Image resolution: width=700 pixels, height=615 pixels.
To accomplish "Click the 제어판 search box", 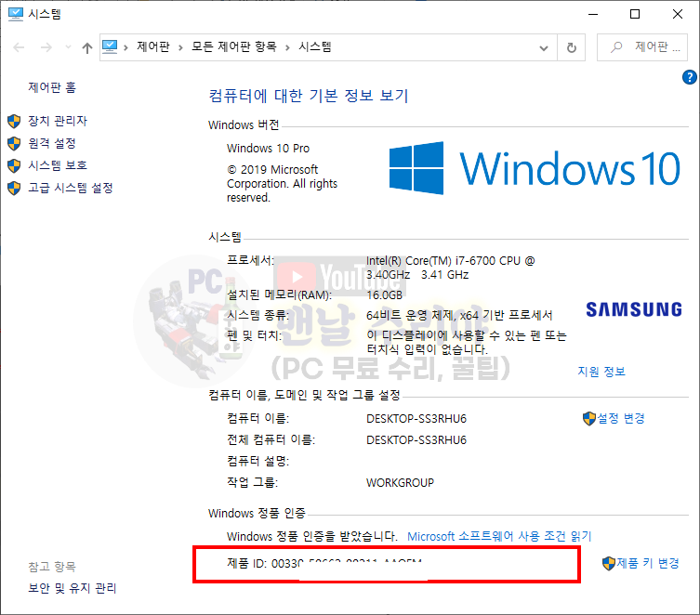I will click(x=642, y=46).
